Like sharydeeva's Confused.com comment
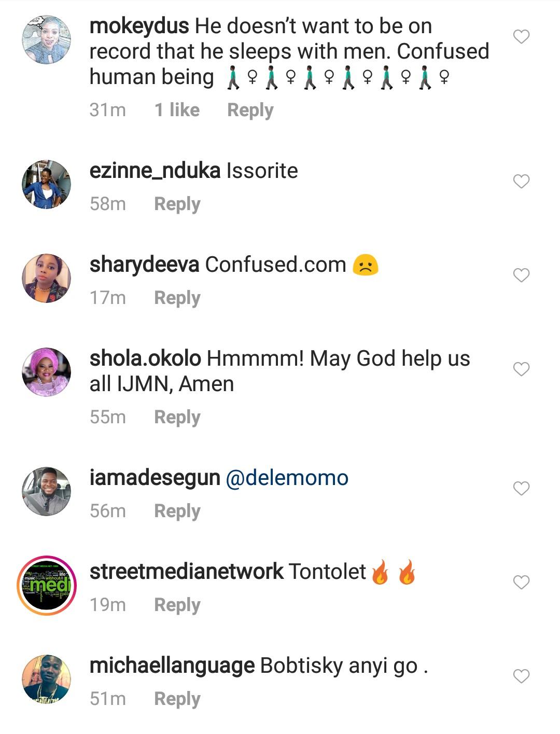Screen dimensions: 560x734 tap(521, 275)
